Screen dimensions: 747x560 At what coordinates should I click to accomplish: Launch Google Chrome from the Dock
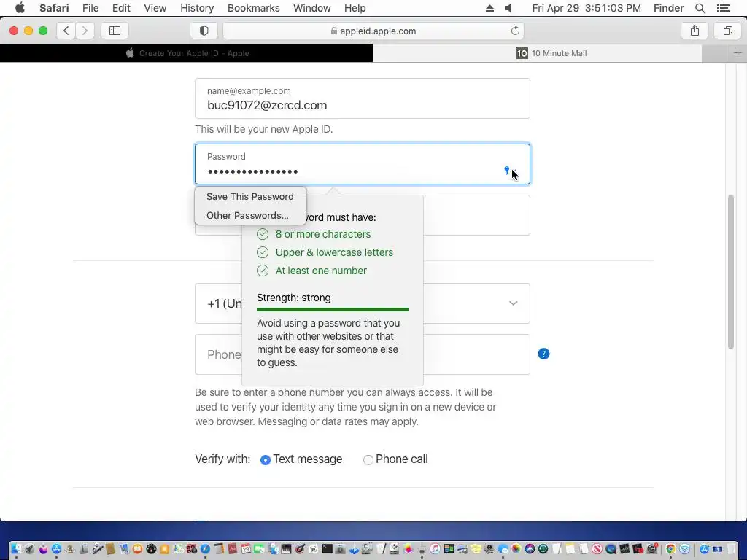[x=670, y=548]
